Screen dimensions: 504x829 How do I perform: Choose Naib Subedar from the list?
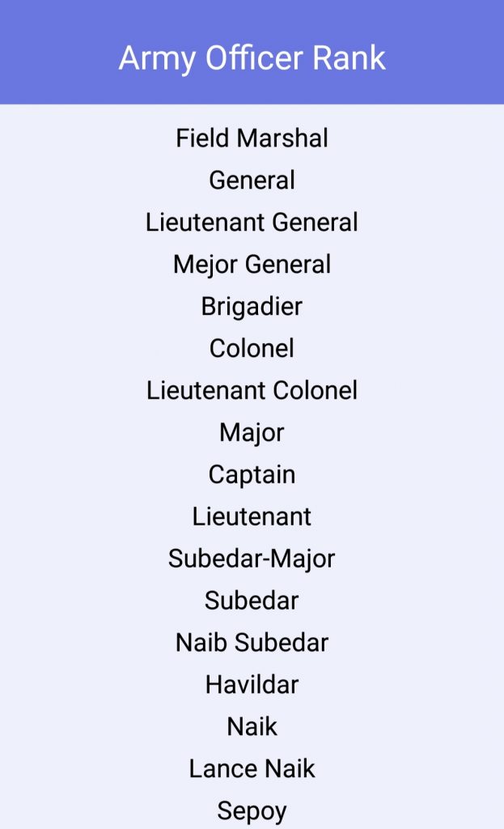pos(252,643)
